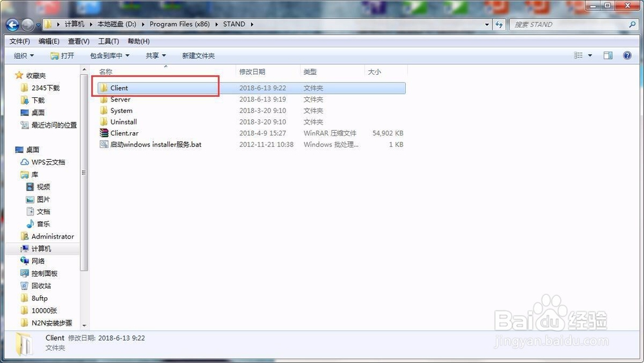
Task: Toggle the preview pane icon
Action: (x=608, y=55)
